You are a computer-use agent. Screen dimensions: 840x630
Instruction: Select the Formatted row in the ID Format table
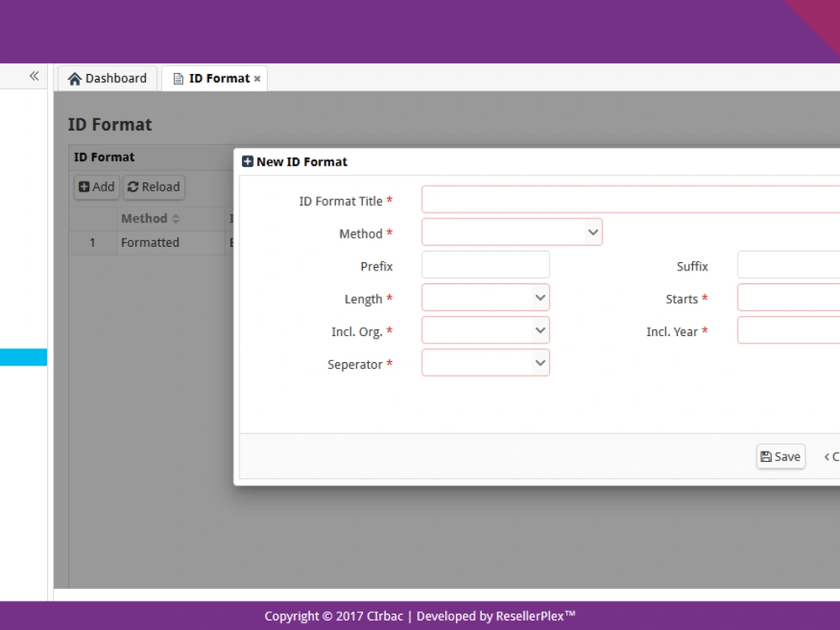[x=150, y=242]
